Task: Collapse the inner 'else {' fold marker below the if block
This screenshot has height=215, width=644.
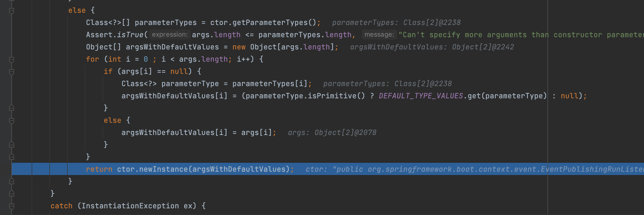Action: 12,121
